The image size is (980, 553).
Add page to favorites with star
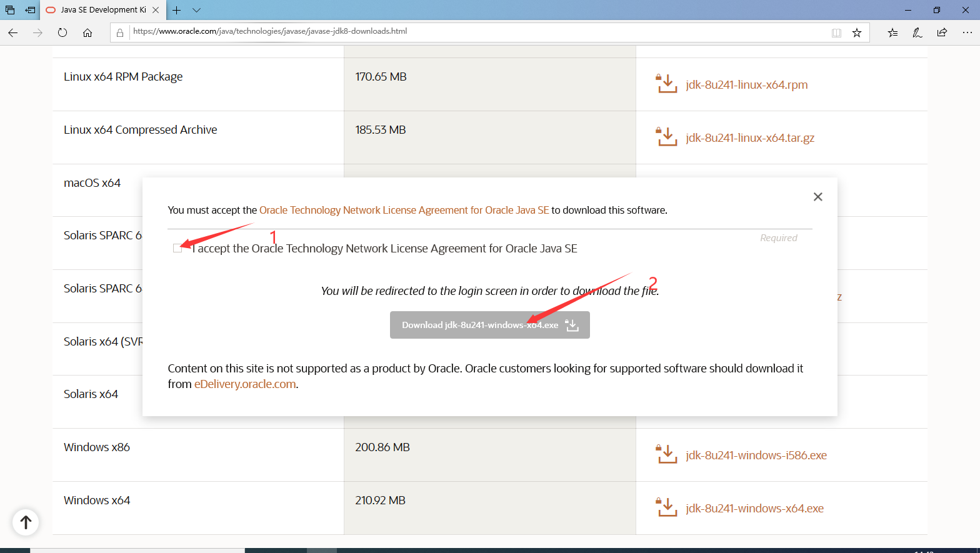click(x=857, y=32)
